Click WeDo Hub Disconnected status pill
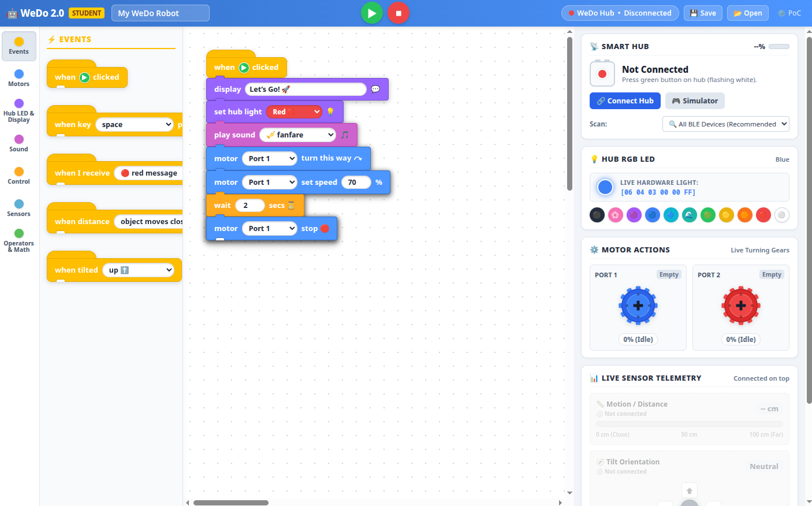Image resolution: width=812 pixels, height=506 pixels. tap(620, 13)
